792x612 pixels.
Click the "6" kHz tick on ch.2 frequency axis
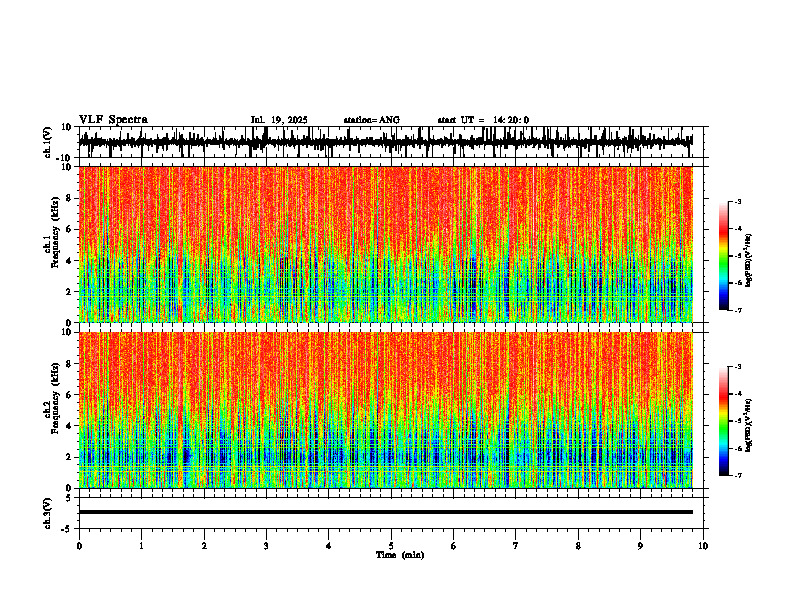(x=70, y=395)
